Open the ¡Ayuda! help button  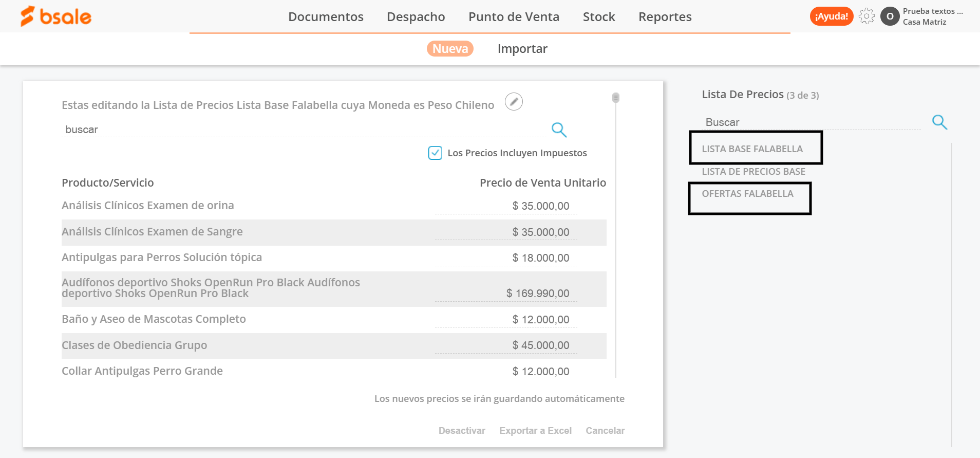point(831,16)
